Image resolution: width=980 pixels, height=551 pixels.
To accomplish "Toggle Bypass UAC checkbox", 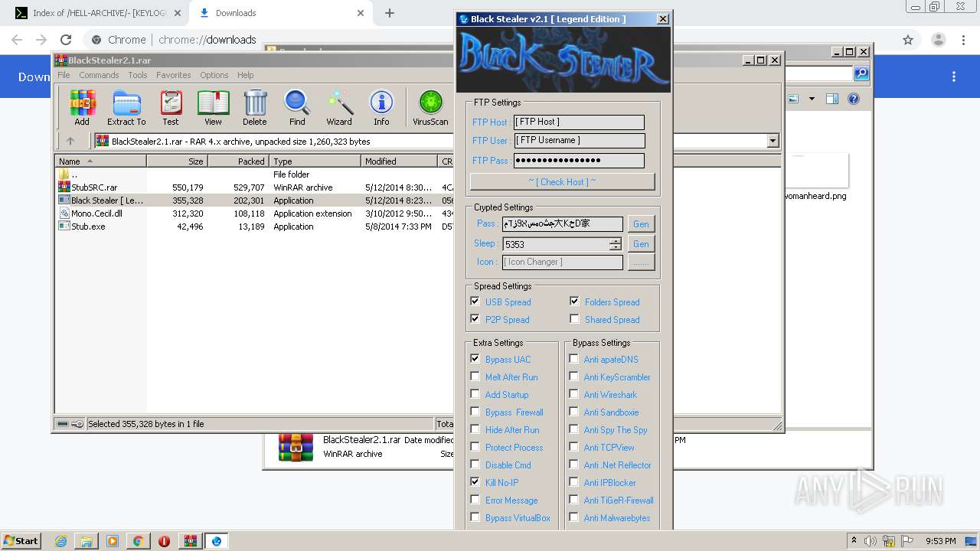I will coord(475,359).
